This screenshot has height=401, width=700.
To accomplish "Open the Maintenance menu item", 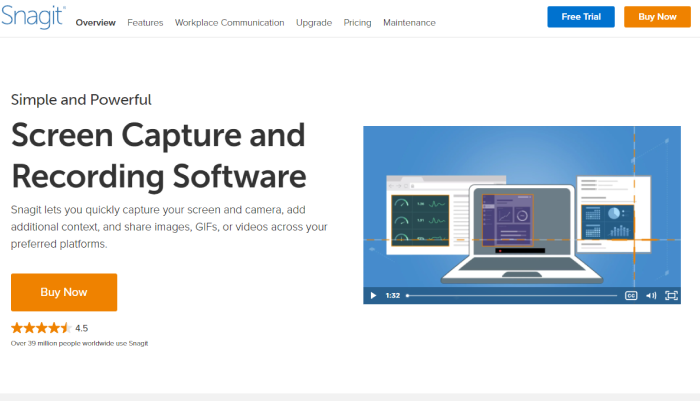I will (x=409, y=23).
